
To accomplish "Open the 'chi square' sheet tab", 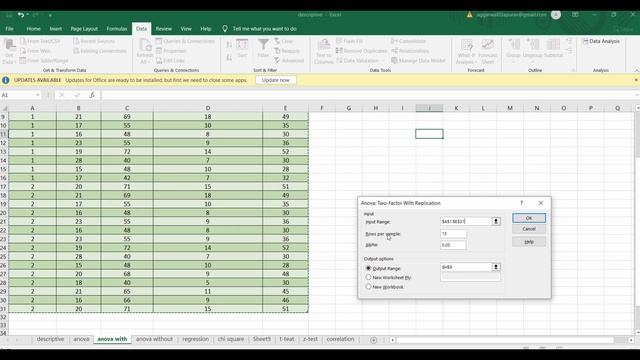I will tap(231, 339).
